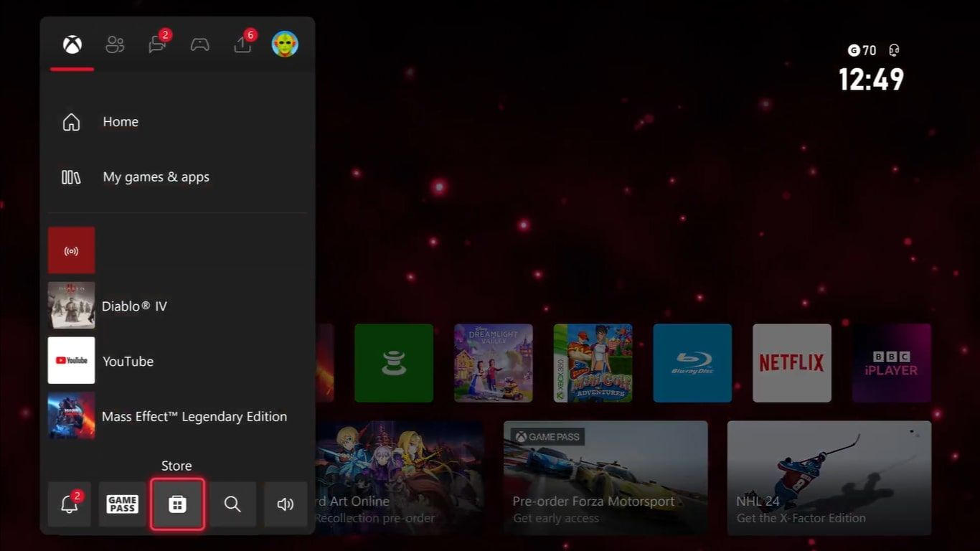Switch to the People tab icon

[x=115, y=44]
